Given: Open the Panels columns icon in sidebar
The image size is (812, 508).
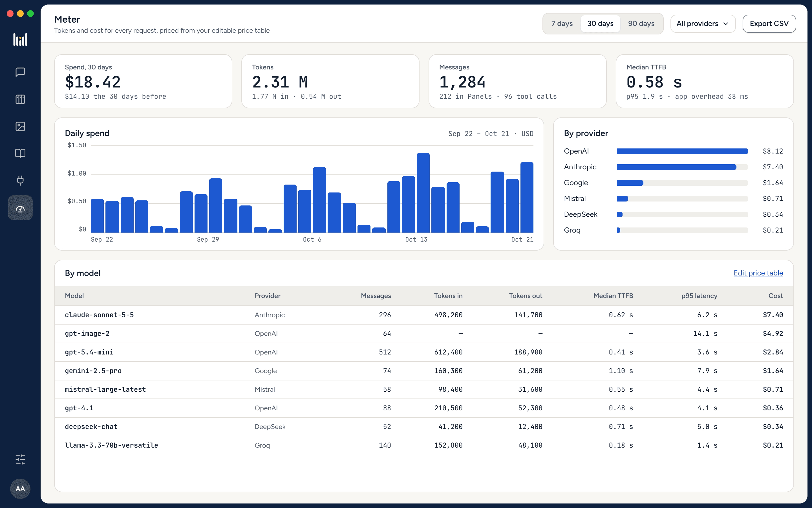Looking at the screenshot, I should 20,99.
